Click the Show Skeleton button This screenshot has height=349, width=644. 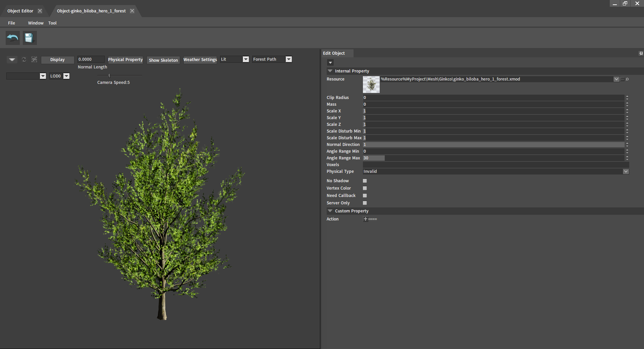coord(163,60)
